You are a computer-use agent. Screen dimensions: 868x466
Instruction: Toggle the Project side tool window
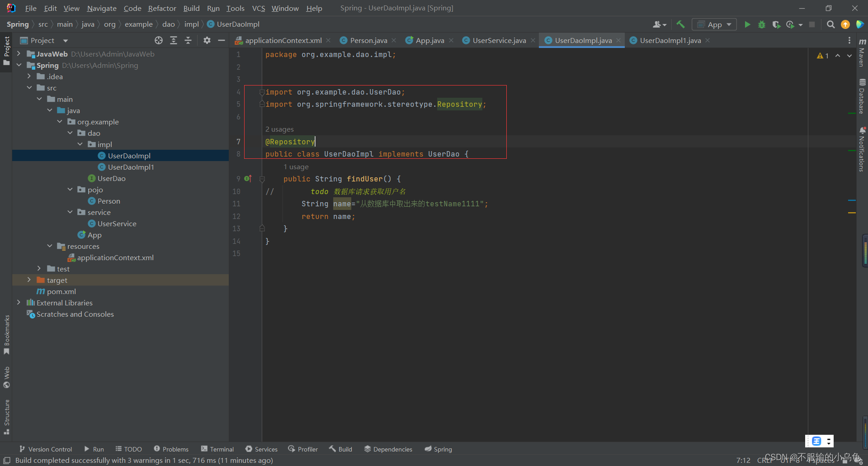[x=6, y=51]
